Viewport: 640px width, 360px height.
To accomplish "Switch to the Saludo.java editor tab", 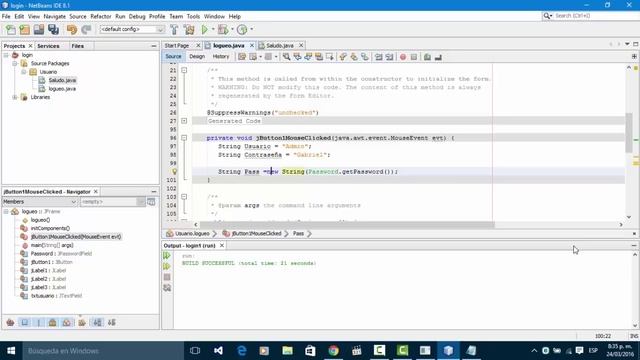I will pos(280,45).
